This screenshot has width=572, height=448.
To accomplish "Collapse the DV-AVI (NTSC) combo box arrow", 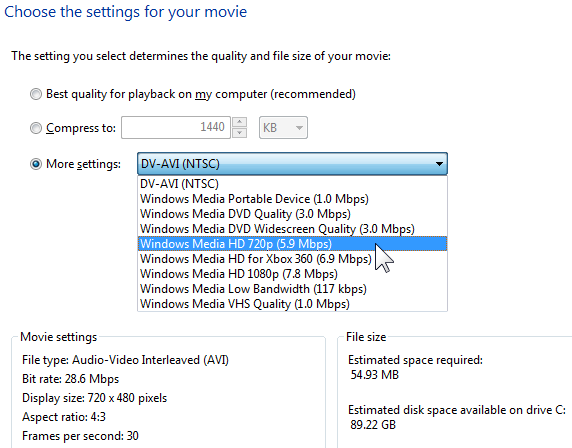I will [439, 164].
